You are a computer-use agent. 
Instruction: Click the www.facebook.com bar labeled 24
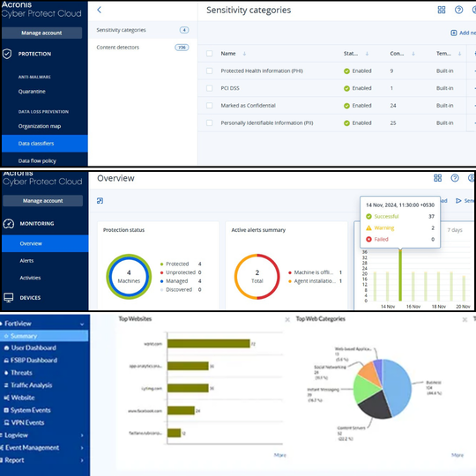(x=181, y=411)
